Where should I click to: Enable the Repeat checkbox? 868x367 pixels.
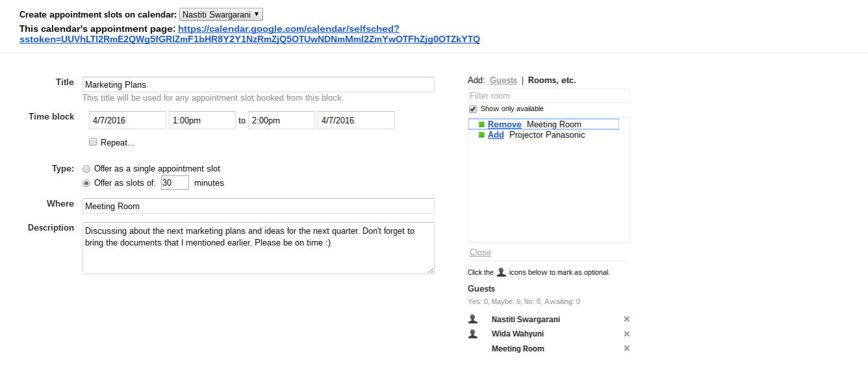pyautogui.click(x=93, y=142)
